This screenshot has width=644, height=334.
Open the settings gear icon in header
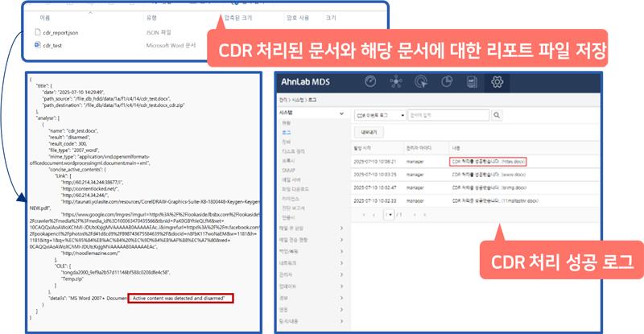tap(498, 81)
